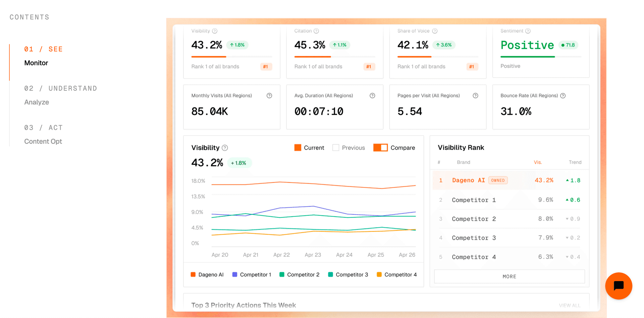644x318 pixels.
Task: Click the #1 rank badge in Visibility card
Action: click(x=266, y=66)
